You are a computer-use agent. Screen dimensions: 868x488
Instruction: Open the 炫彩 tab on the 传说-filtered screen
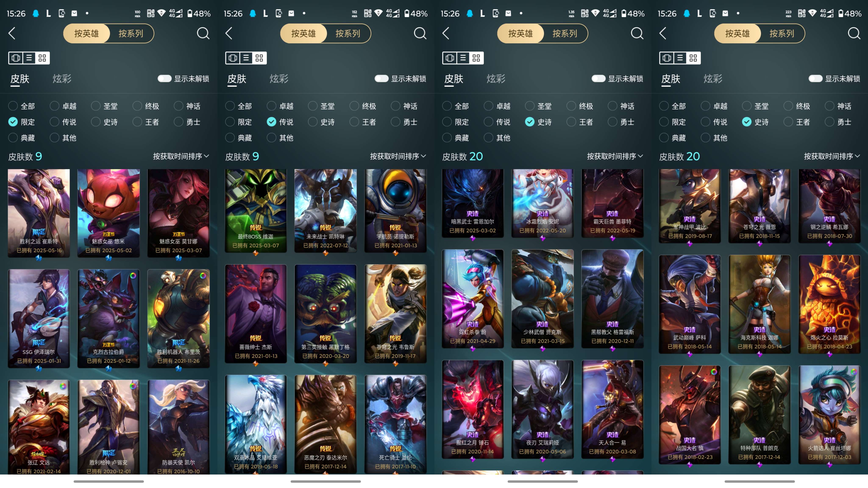279,79
